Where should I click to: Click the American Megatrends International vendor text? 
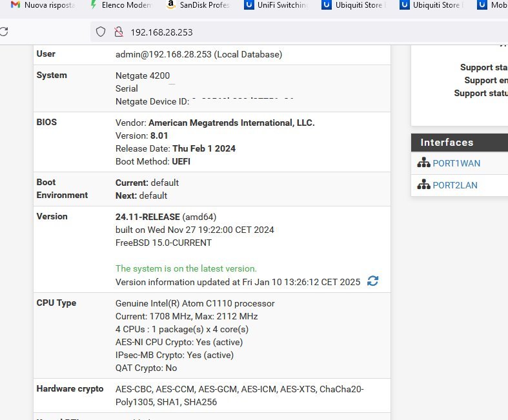click(x=231, y=123)
